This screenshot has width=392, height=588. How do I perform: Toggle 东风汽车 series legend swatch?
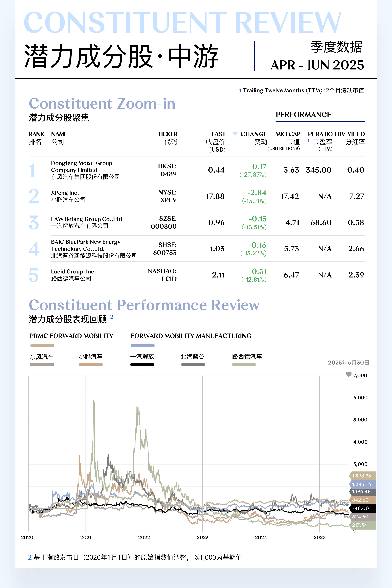pos(42,365)
